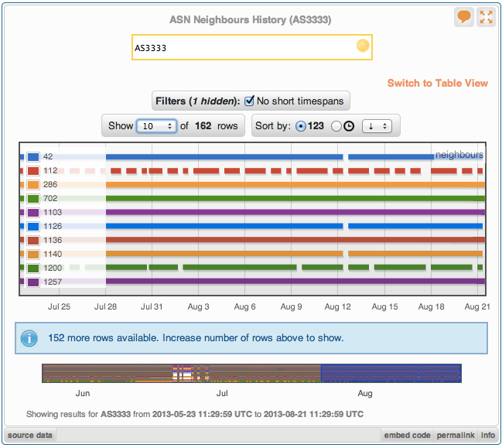Screen dimensions: 502x448
Task: Select sort by time clock radio button
Action: [x=336, y=126]
